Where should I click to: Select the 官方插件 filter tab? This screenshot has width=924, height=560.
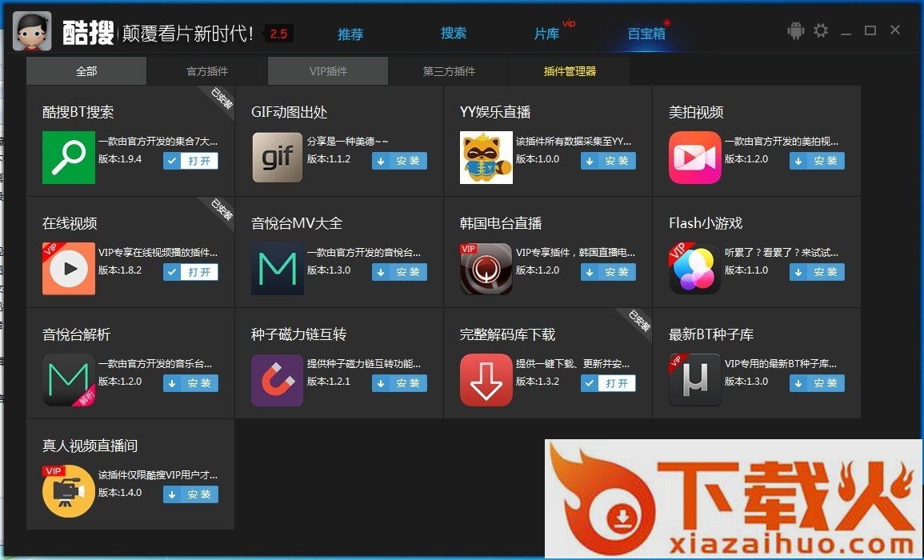207,70
